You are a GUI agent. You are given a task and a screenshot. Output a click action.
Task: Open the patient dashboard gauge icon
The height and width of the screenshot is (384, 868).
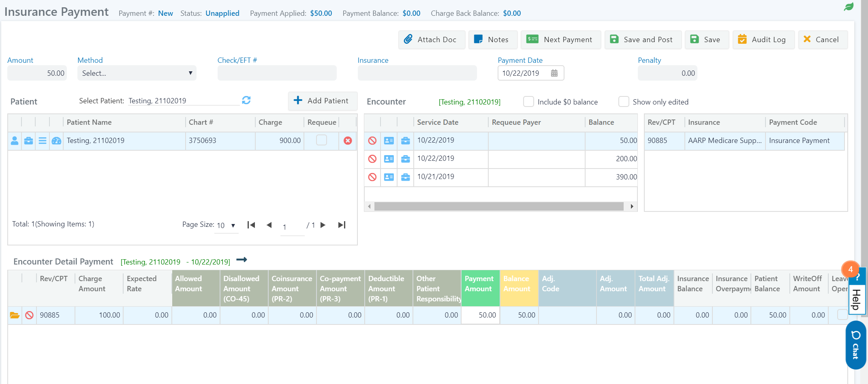coord(56,141)
